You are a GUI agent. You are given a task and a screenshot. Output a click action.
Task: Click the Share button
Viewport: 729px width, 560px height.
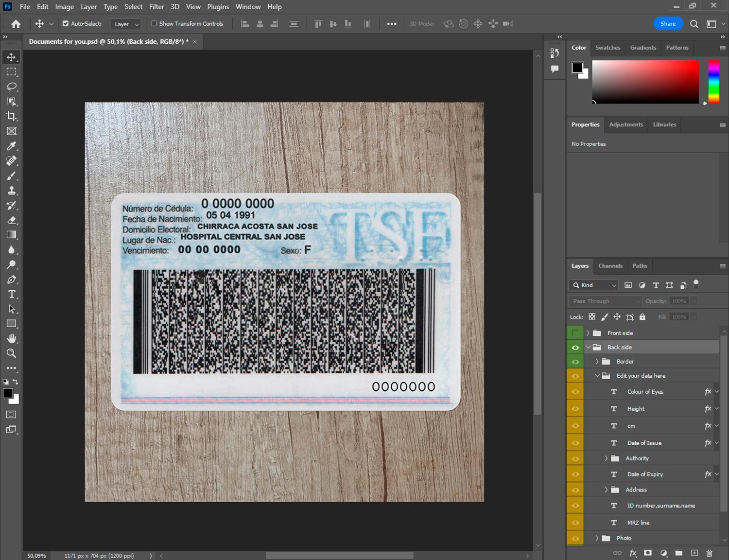668,24
